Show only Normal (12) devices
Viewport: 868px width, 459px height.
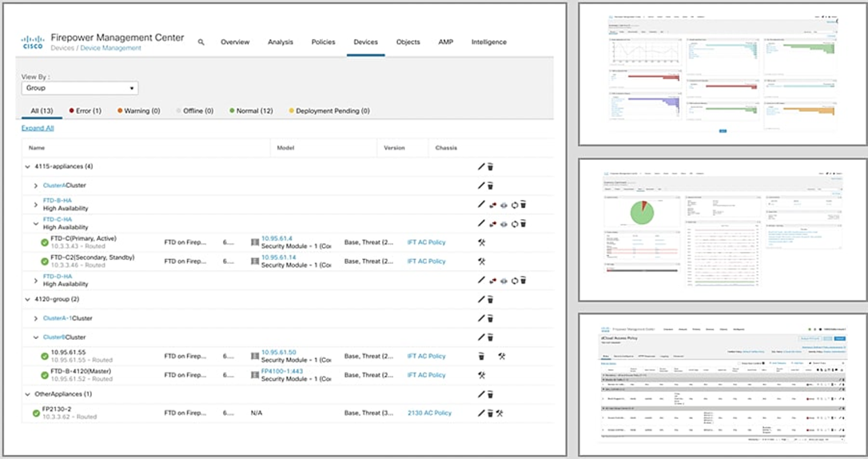(253, 111)
